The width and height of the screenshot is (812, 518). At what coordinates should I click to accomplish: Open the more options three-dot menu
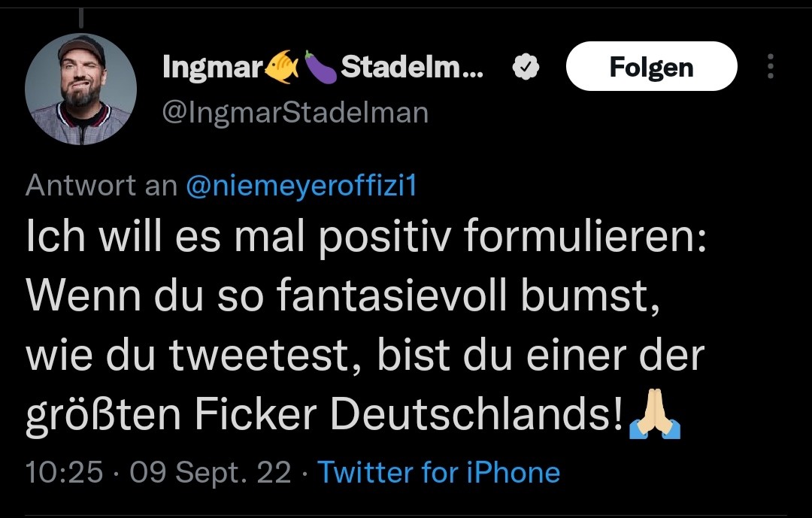(771, 66)
